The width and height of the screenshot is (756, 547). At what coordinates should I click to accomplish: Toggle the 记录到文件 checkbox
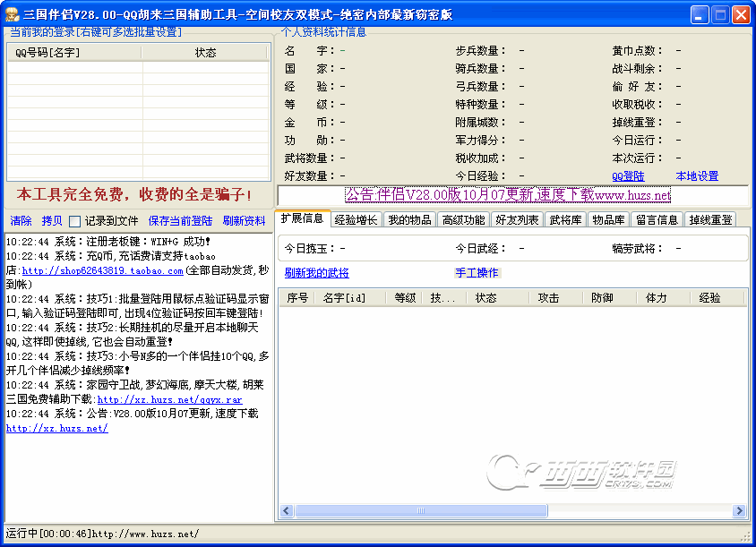click(x=75, y=221)
